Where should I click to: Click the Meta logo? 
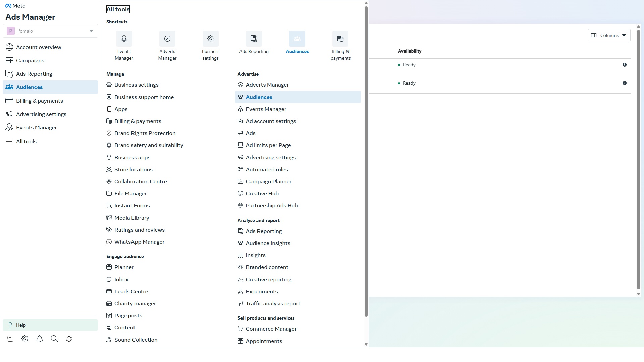[x=15, y=6]
